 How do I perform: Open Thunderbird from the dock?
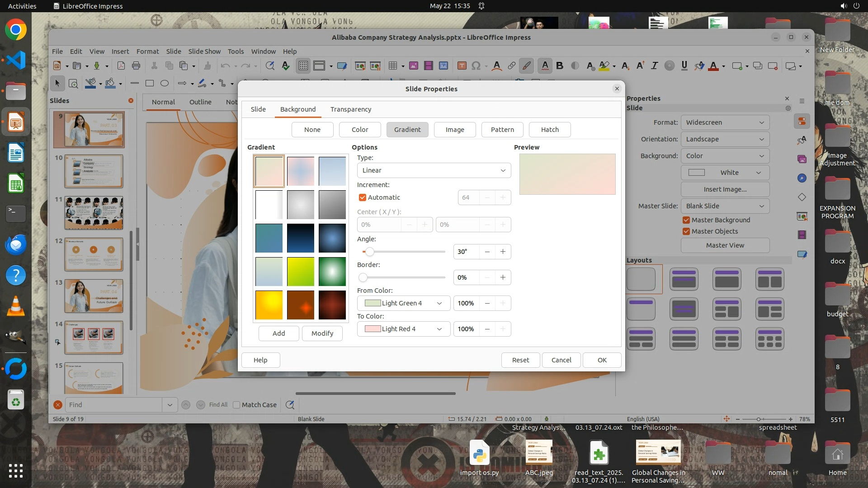coord(16,244)
